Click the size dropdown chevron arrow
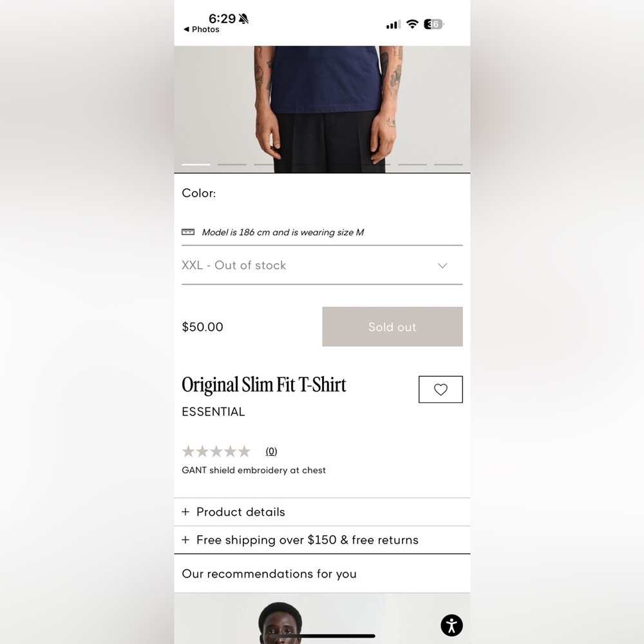The height and width of the screenshot is (644, 644). click(x=442, y=266)
